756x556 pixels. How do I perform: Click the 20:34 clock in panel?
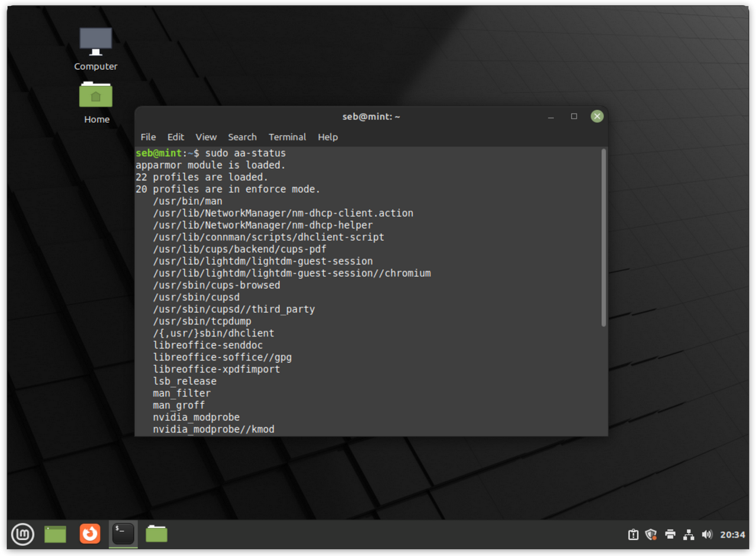pyautogui.click(x=732, y=535)
